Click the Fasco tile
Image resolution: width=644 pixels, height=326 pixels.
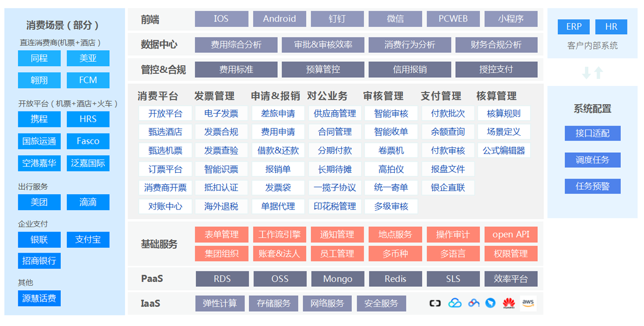coord(88,141)
